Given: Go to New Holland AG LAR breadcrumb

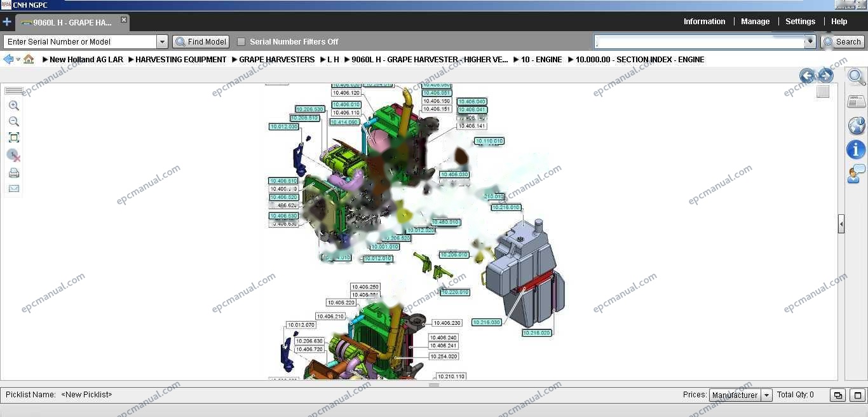Looking at the screenshot, I should pyautogui.click(x=86, y=60).
